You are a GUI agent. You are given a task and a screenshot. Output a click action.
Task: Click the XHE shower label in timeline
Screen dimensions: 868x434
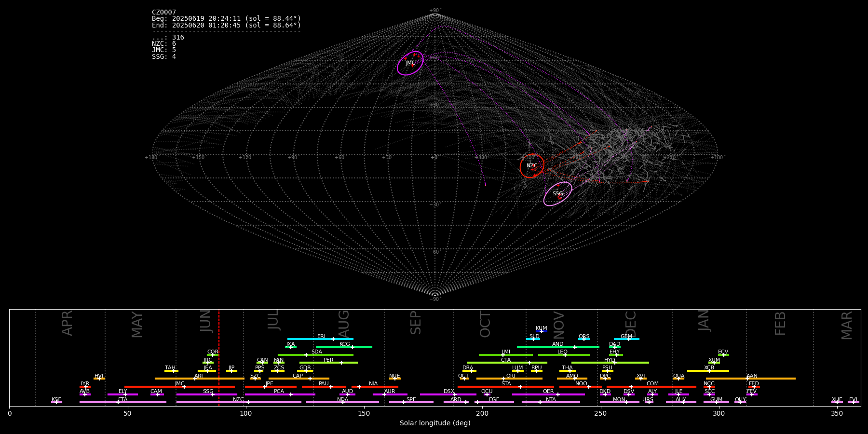[x=837, y=400]
